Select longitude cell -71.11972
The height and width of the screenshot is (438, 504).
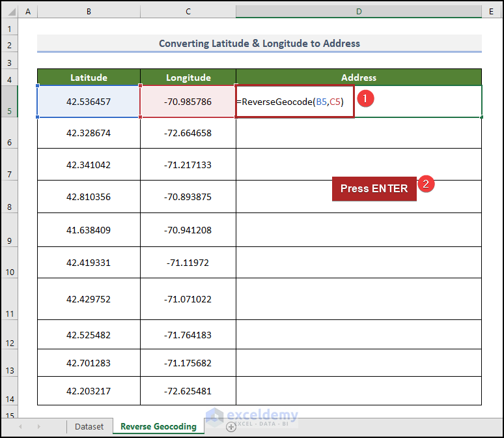coord(188,263)
